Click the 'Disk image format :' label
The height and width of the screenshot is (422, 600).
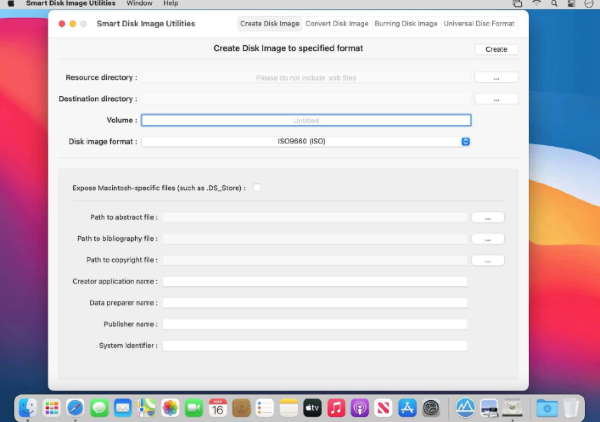[103, 142]
